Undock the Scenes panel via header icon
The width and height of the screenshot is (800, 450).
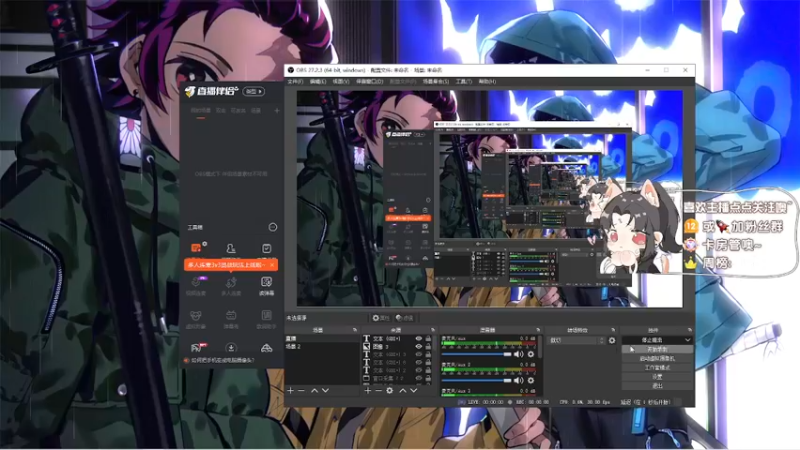(x=355, y=330)
